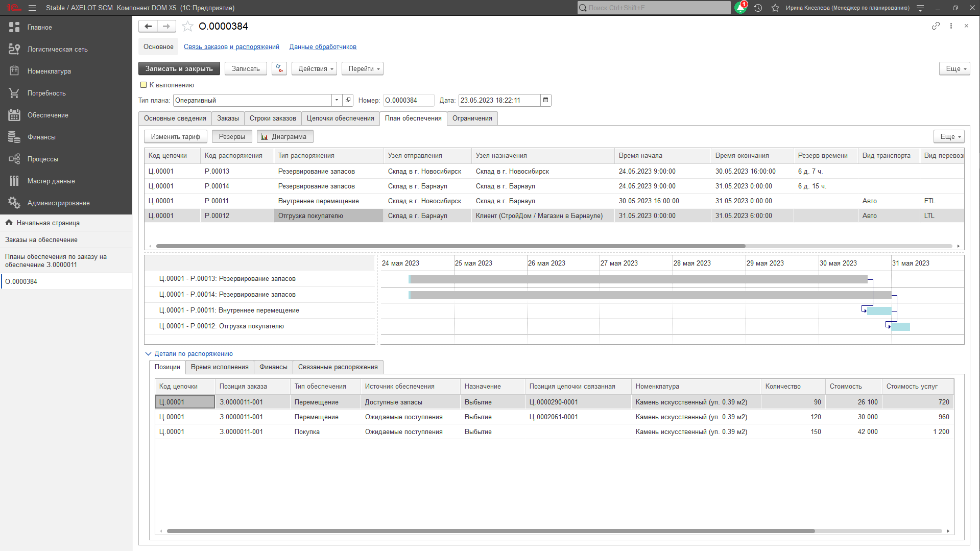Open Номенклатура section

pos(66,71)
